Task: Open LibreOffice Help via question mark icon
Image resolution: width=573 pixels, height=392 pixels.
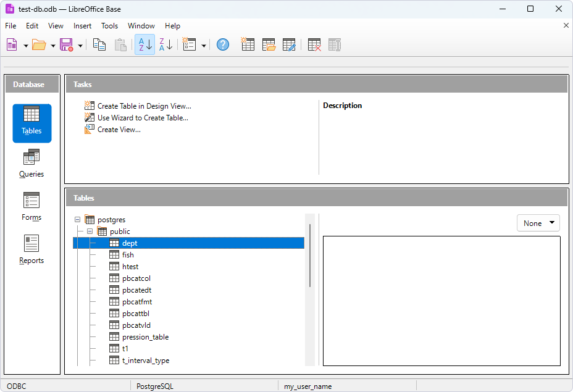Action: click(x=223, y=44)
